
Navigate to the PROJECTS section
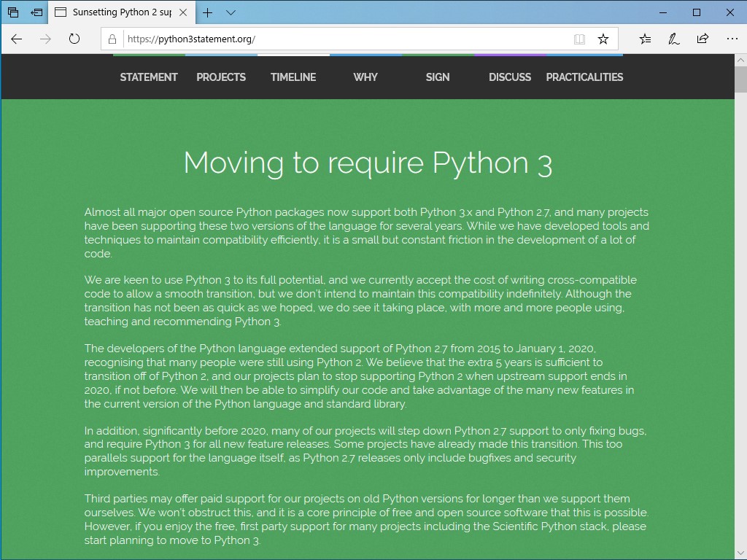(221, 77)
